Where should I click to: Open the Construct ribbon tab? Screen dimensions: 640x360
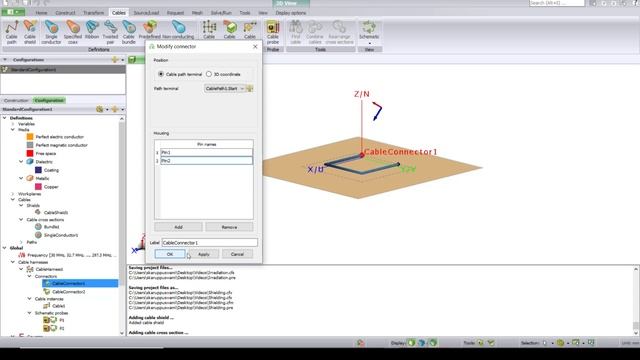[65, 13]
